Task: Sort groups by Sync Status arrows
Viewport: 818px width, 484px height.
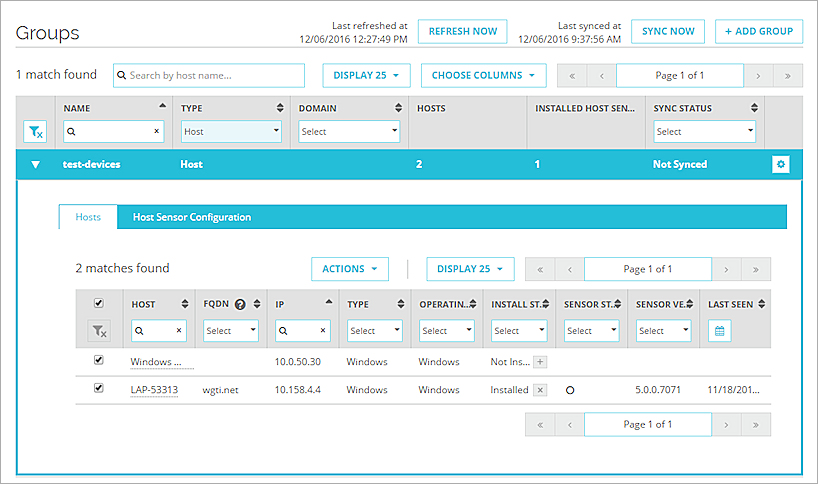Action: [x=754, y=108]
